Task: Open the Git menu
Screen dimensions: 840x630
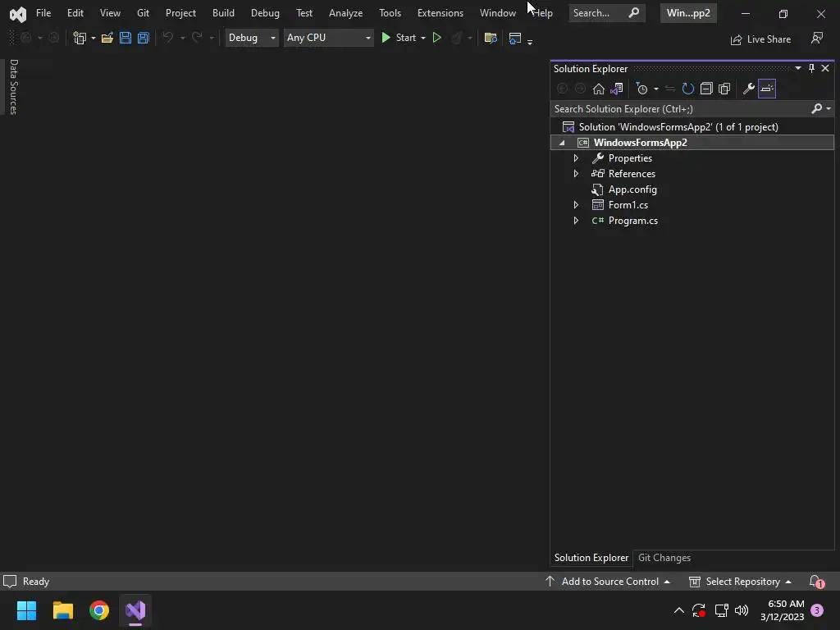Action: point(143,13)
